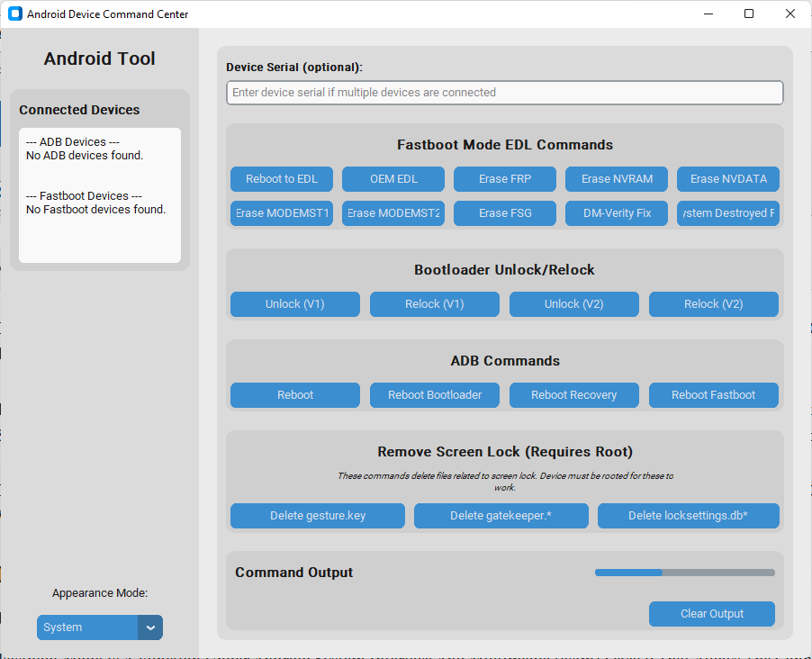Clear the command output log
Viewport: 812px width, 659px height.
click(x=711, y=613)
